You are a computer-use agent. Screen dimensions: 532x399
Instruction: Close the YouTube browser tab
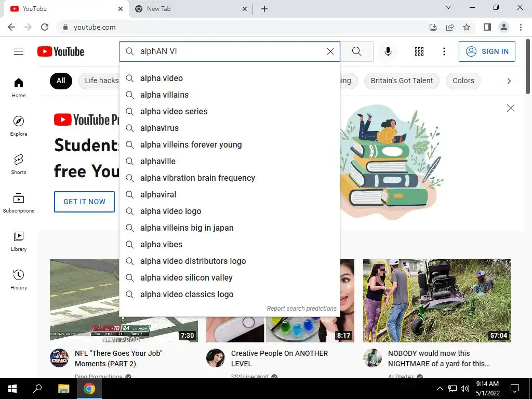(121, 9)
